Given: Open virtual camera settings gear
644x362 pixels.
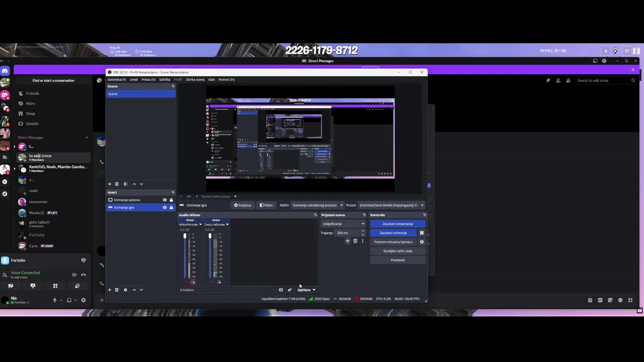Looking at the screenshot, I should click(x=422, y=242).
